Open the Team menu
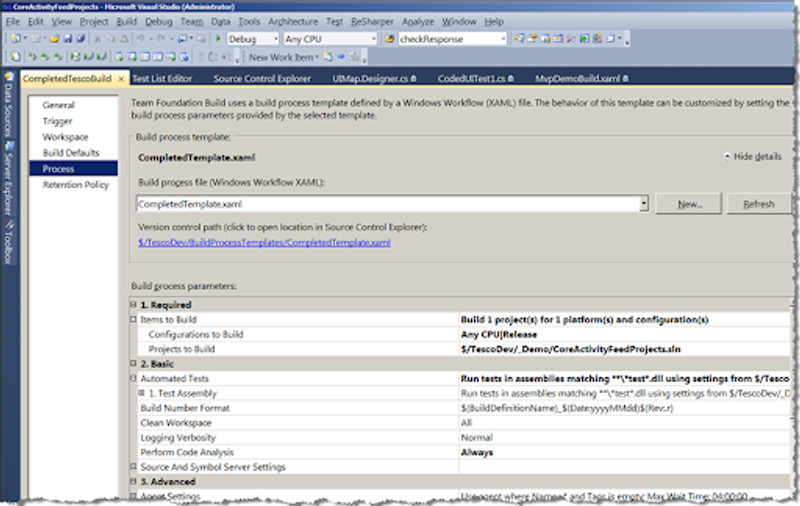 tap(192, 21)
